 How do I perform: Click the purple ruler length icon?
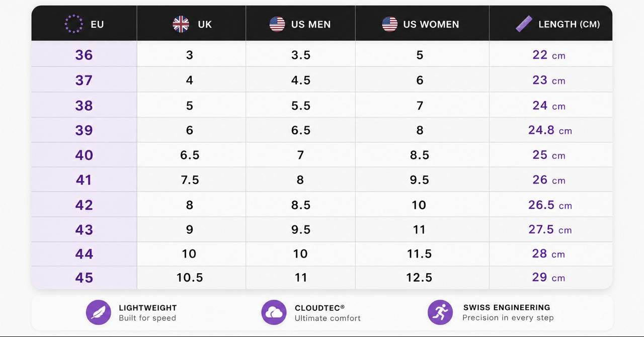click(524, 24)
